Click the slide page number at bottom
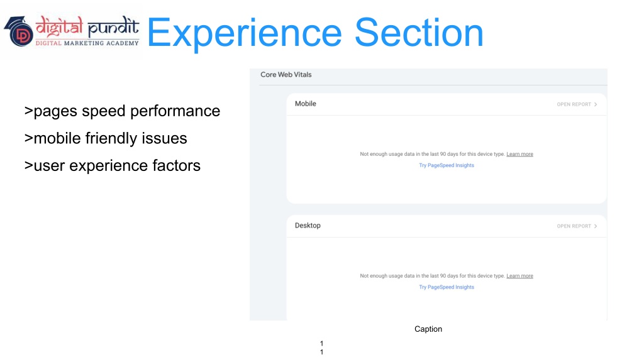The image size is (644, 362). 322,348
